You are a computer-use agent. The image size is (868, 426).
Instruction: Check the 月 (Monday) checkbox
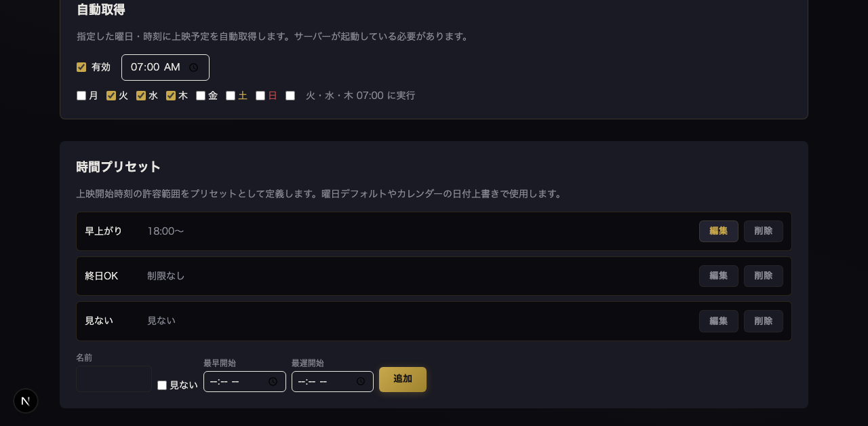81,96
